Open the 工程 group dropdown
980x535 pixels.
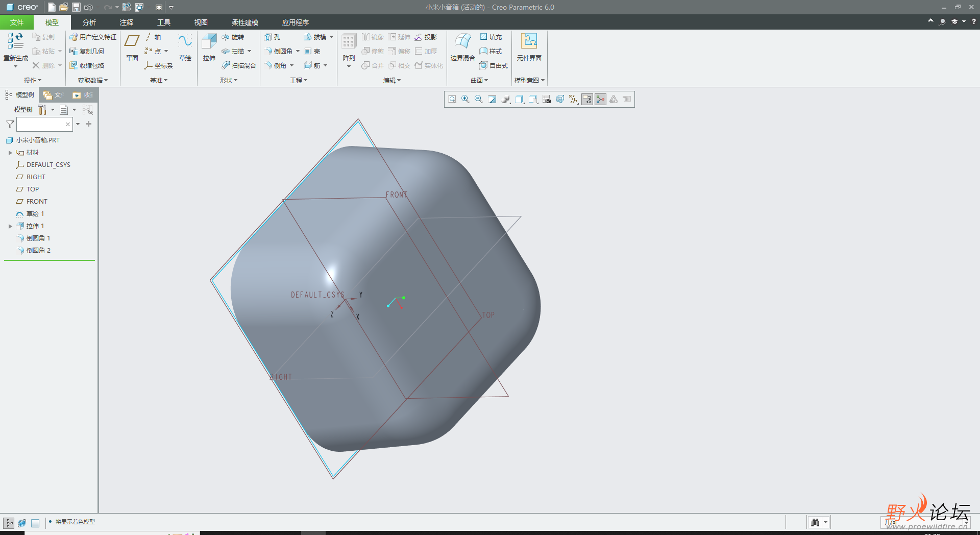pos(299,80)
